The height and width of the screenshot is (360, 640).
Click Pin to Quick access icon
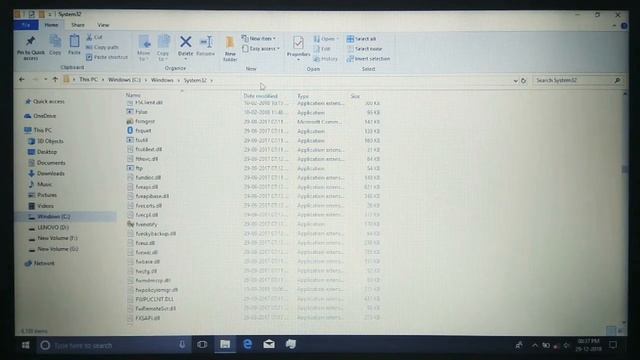30,41
